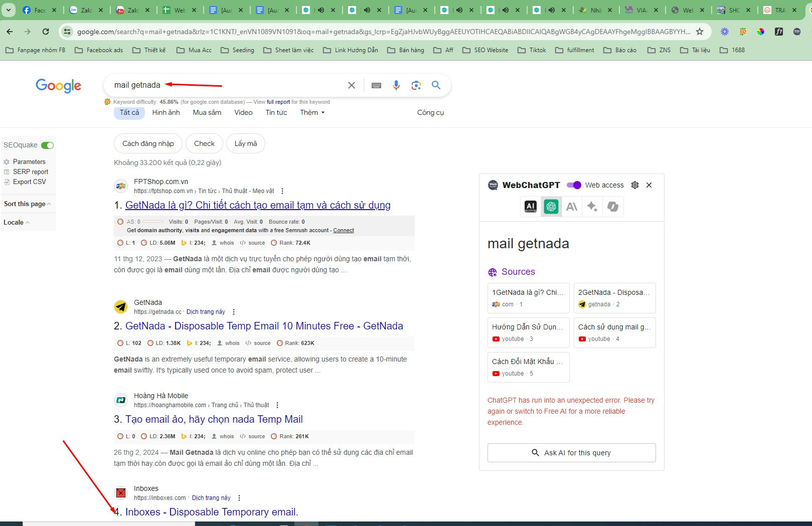
Task: Click Export CSV in SEOquake panel
Action: tap(29, 182)
